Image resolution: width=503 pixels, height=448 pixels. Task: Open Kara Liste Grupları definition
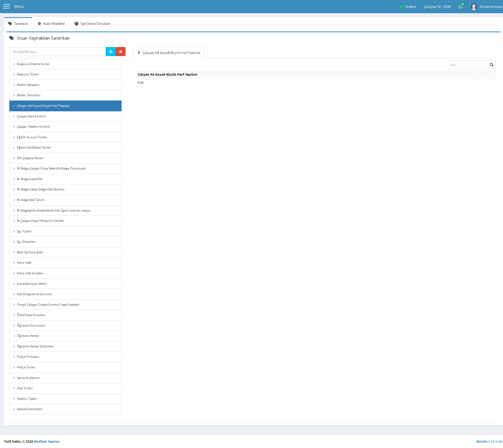65,273
